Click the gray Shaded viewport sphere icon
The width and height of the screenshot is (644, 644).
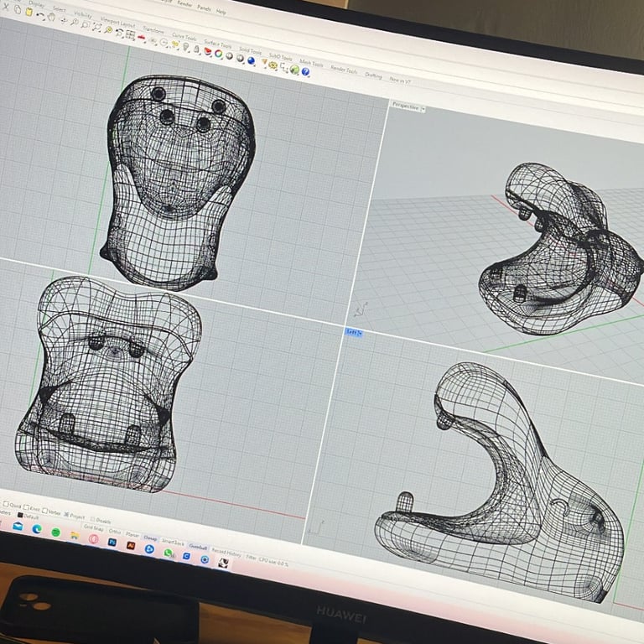click(x=229, y=56)
